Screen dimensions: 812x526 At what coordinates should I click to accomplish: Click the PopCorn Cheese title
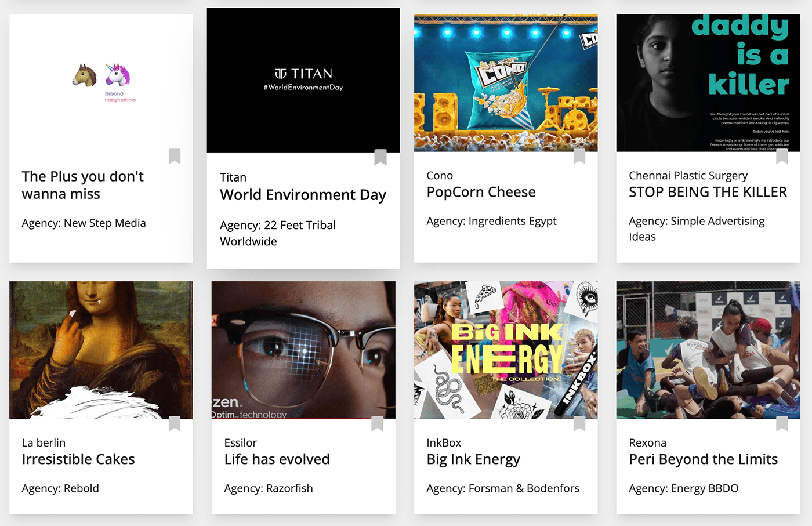coord(481,192)
